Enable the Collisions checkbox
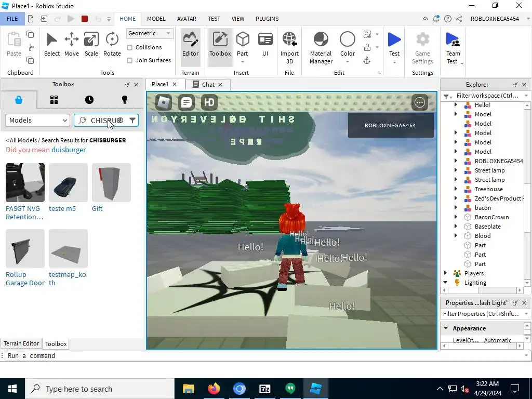Image resolution: width=532 pixels, height=399 pixels. (x=129, y=47)
